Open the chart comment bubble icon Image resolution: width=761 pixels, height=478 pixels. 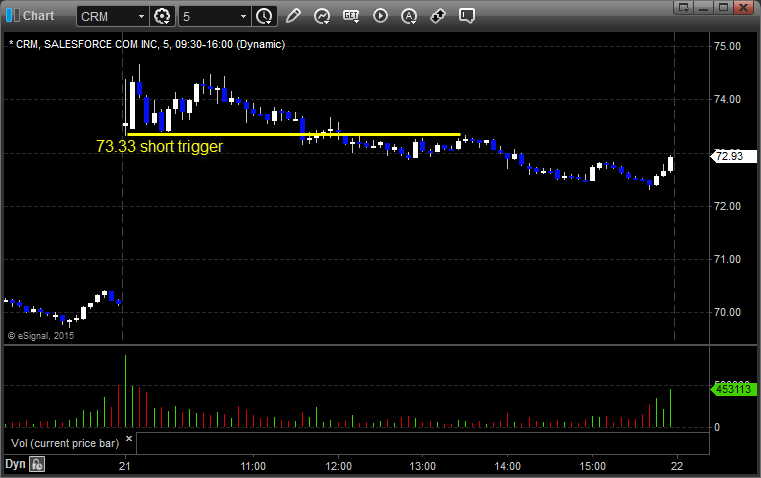click(x=466, y=16)
